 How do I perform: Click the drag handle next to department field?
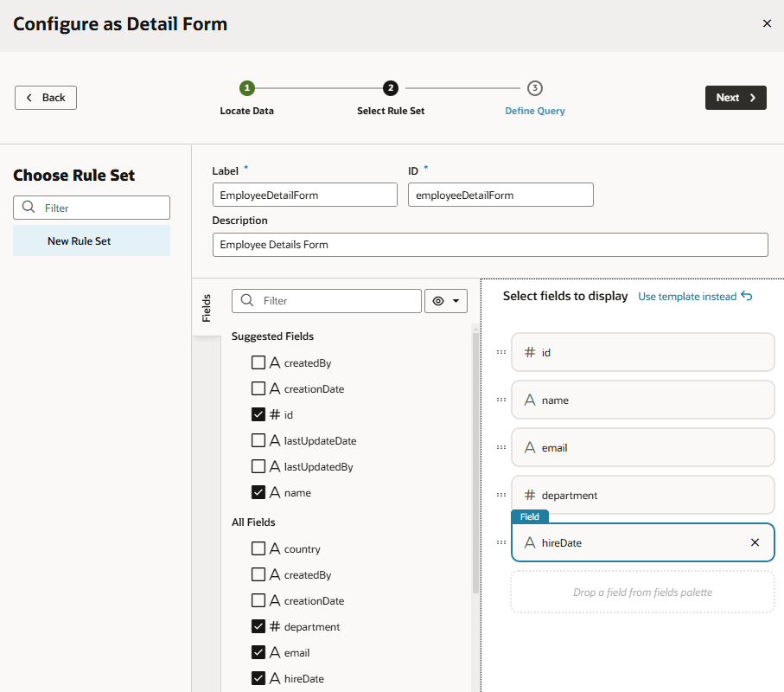[500, 495]
